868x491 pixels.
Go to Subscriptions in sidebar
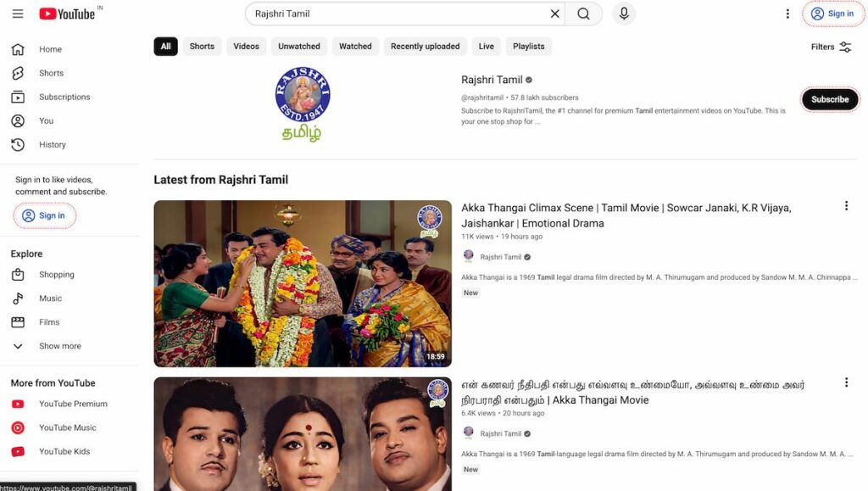64,97
